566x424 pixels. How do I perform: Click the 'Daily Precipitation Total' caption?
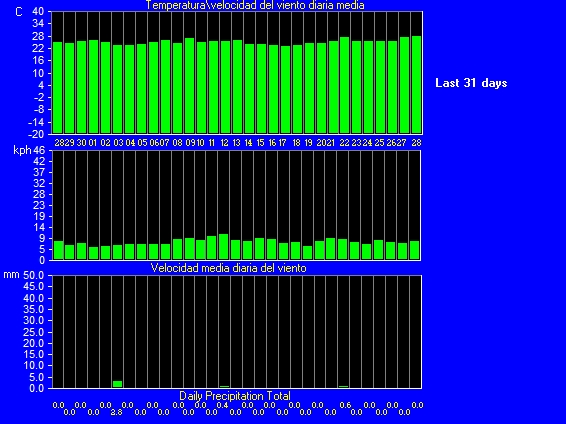click(235, 396)
